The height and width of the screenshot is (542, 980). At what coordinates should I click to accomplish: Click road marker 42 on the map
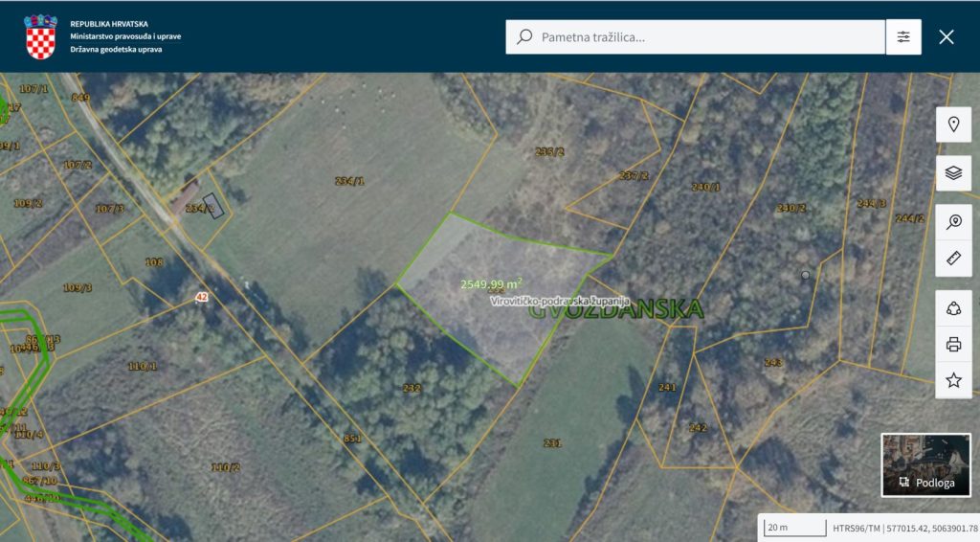click(x=202, y=297)
